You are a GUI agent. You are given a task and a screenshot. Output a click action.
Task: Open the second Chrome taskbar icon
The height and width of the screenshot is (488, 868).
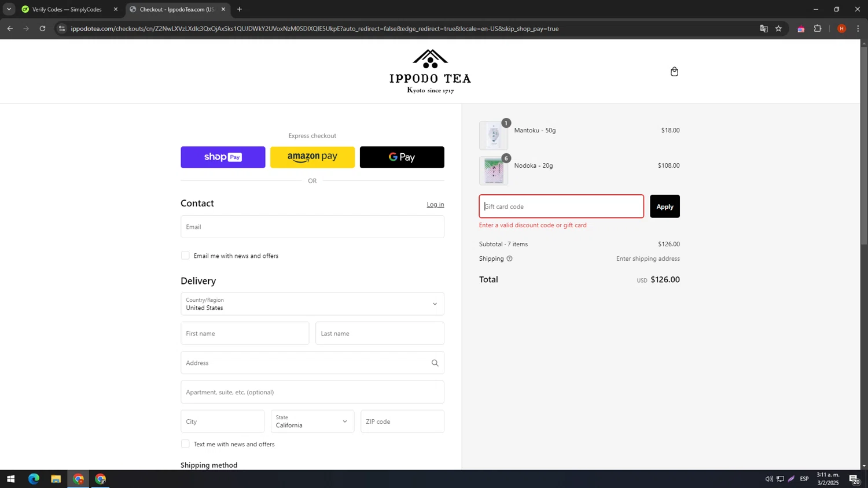tap(101, 479)
